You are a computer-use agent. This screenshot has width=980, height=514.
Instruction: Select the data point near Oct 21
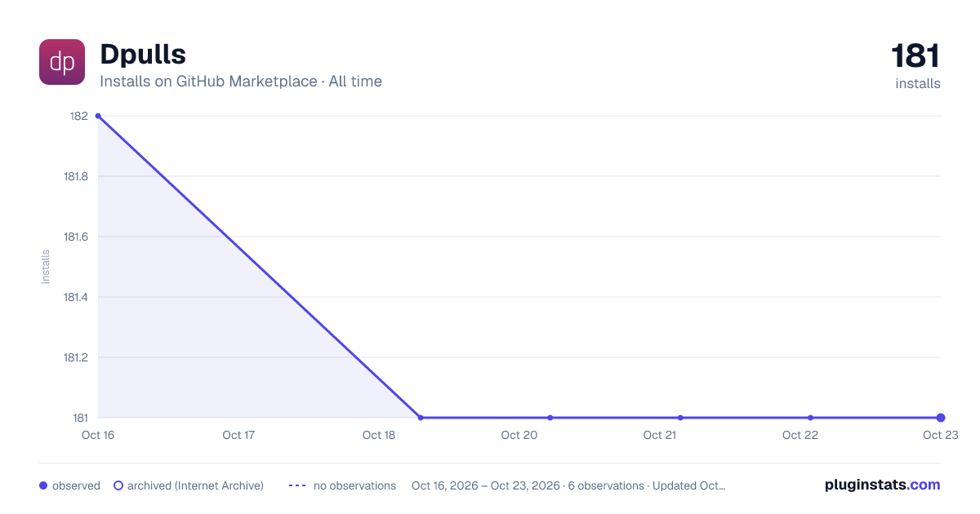click(x=680, y=418)
